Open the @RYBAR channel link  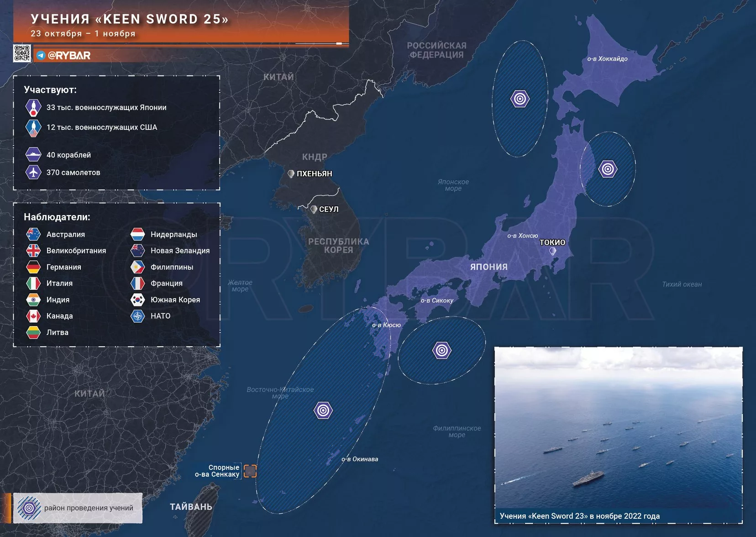69,56
